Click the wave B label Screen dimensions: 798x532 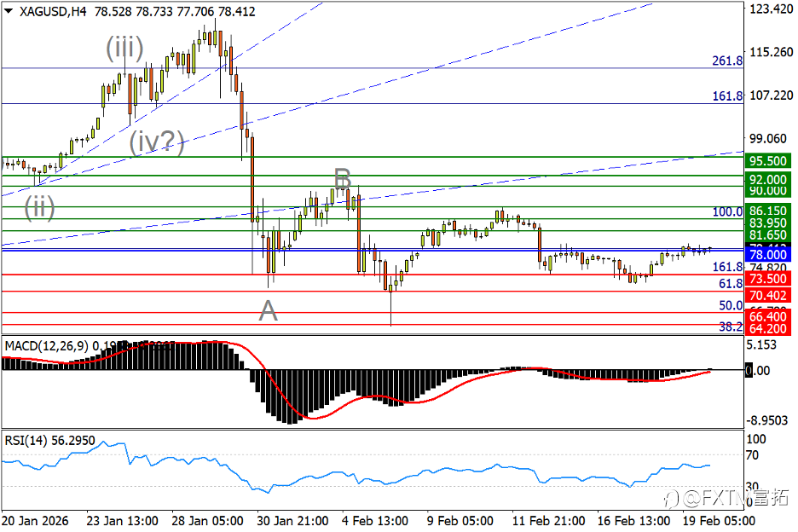tap(343, 179)
